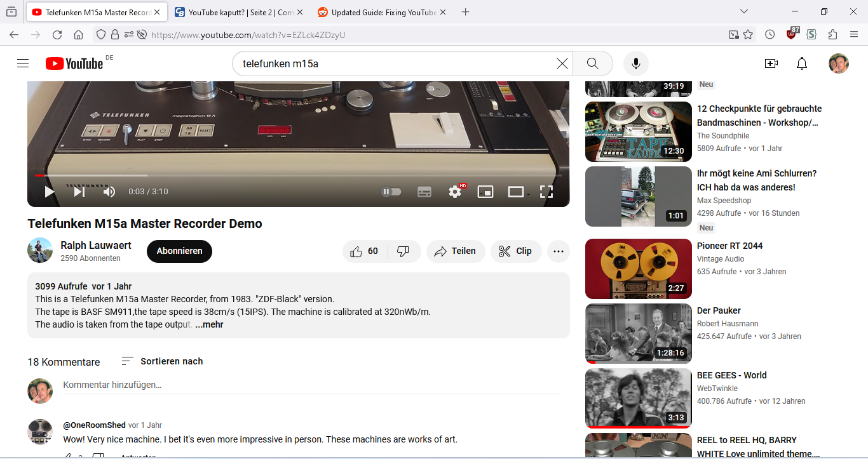
Task: Open the REEL to REEL HQ video title
Action: [x=758, y=447]
